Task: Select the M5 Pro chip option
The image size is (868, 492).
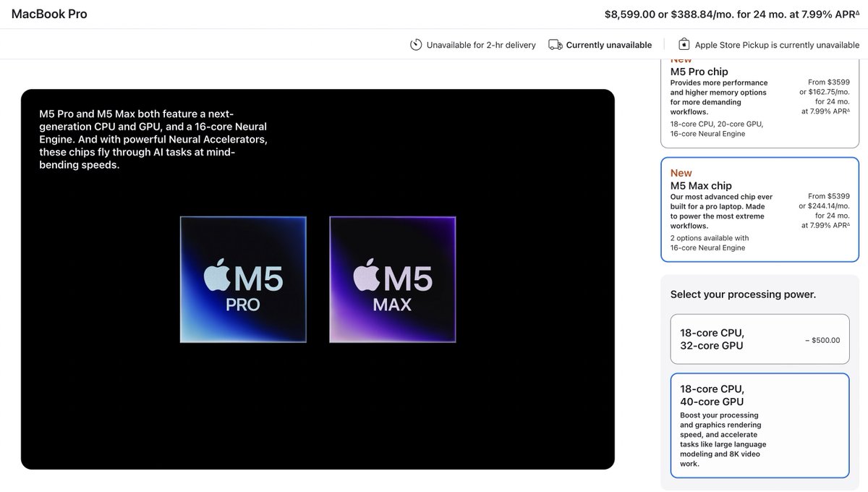Action: 759,103
